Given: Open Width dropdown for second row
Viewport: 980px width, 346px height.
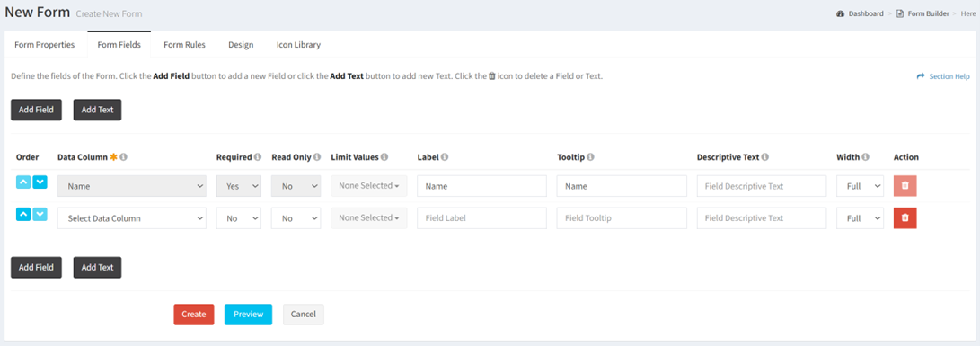Looking at the screenshot, I should (860, 218).
